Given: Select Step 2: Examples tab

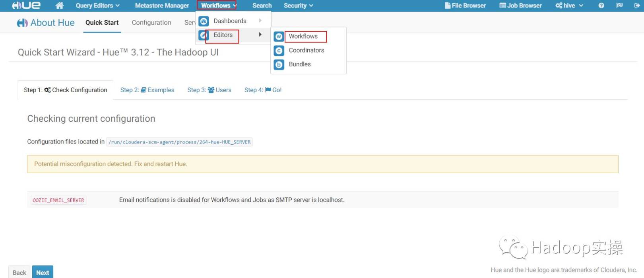Looking at the screenshot, I should click(x=147, y=90).
